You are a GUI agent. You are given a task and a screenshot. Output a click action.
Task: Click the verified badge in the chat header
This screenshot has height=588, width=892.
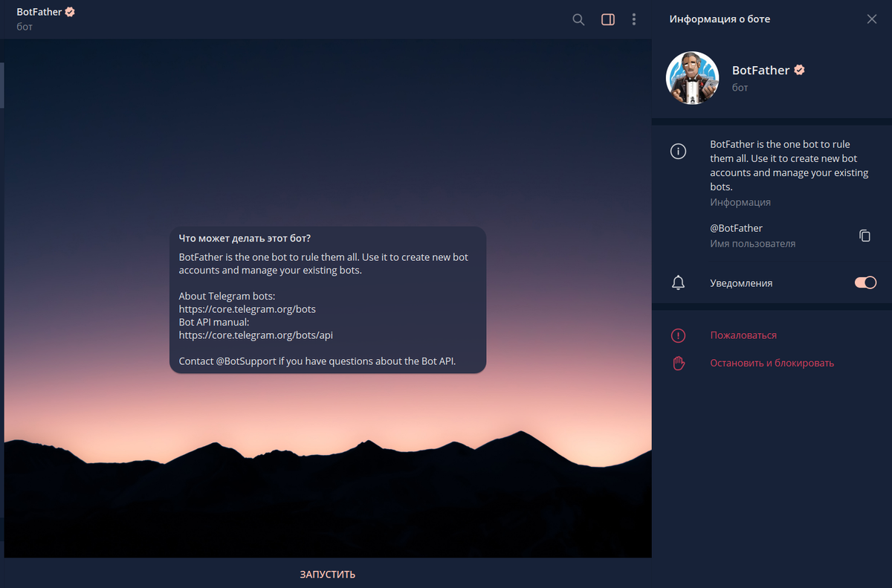point(70,12)
